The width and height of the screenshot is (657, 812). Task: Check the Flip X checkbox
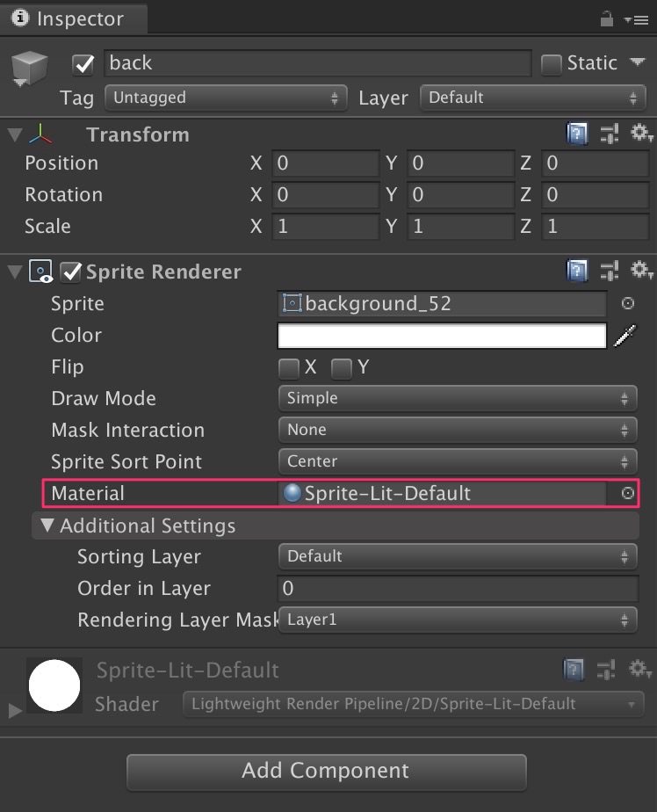(x=288, y=369)
